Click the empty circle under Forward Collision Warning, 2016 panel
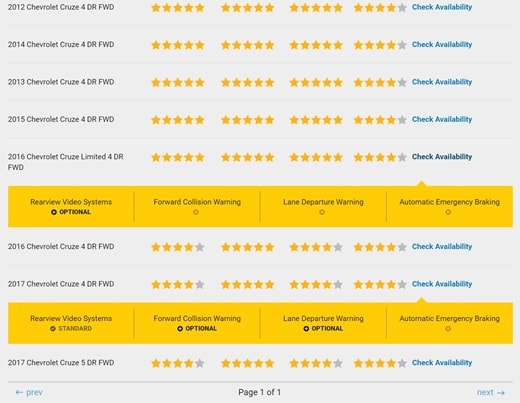This screenshot has width=520, height=403. 196,212
